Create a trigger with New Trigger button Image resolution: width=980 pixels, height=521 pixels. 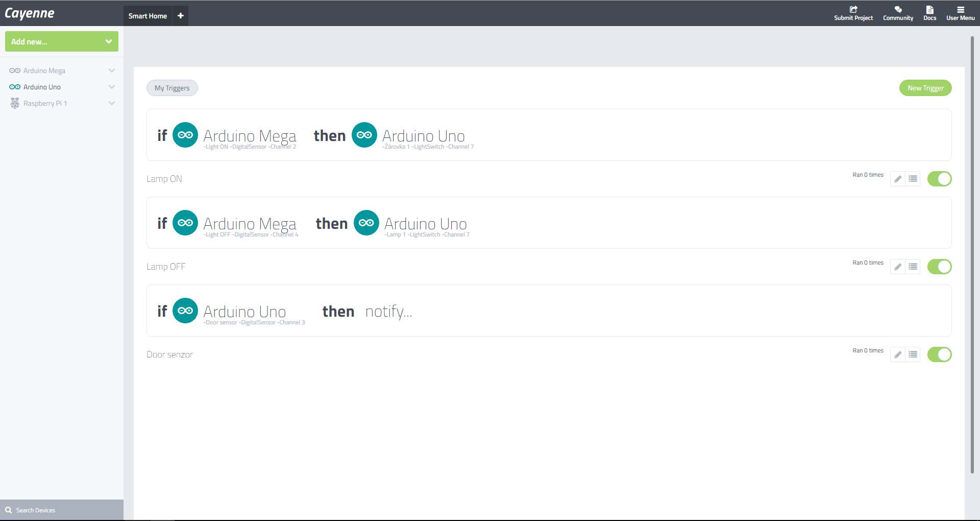[925, 88]
